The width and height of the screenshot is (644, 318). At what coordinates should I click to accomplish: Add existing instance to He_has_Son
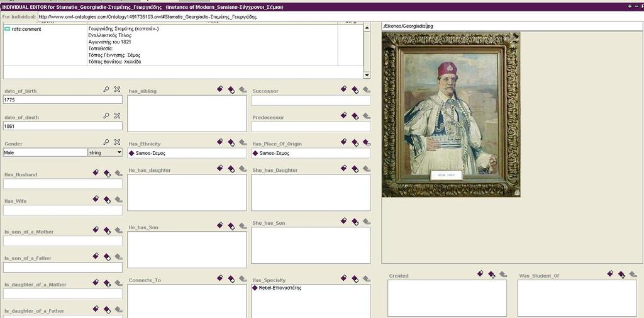click(x=231, y=226)
